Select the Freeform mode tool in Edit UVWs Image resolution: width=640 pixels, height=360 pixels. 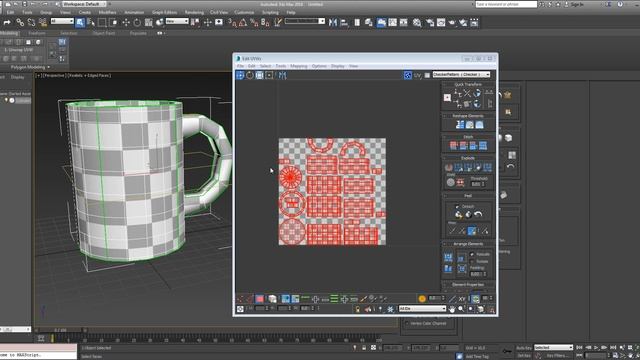269,75
